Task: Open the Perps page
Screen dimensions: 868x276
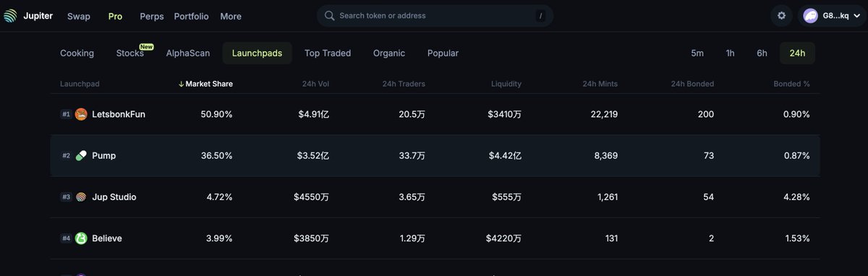Action: [152, 16]
